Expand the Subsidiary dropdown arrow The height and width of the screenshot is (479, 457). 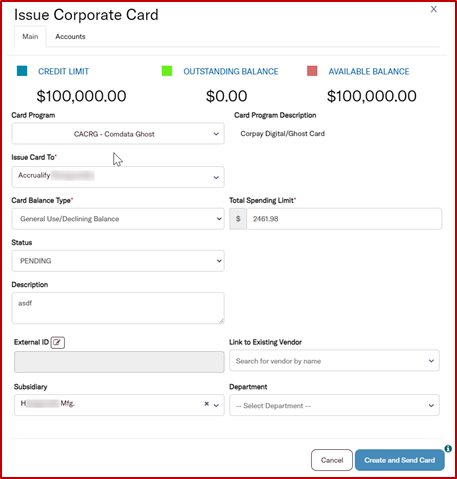tap(216, 405)
